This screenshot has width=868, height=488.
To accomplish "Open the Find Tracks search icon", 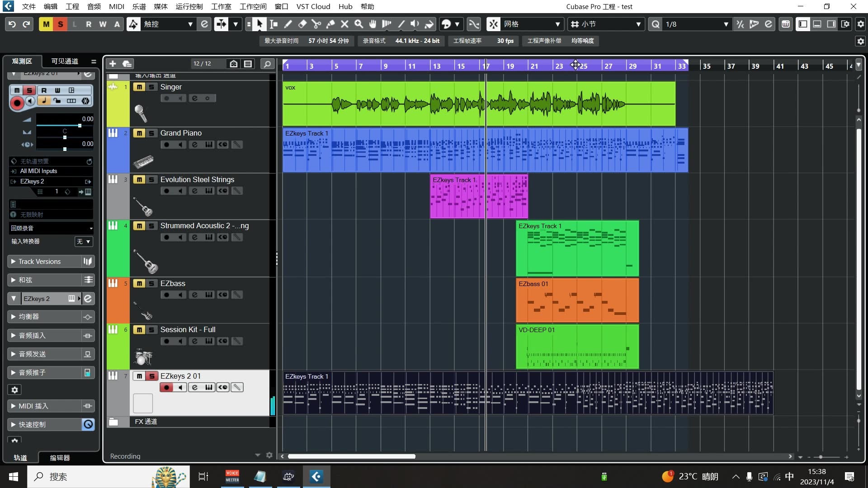I will coord(267,64).
